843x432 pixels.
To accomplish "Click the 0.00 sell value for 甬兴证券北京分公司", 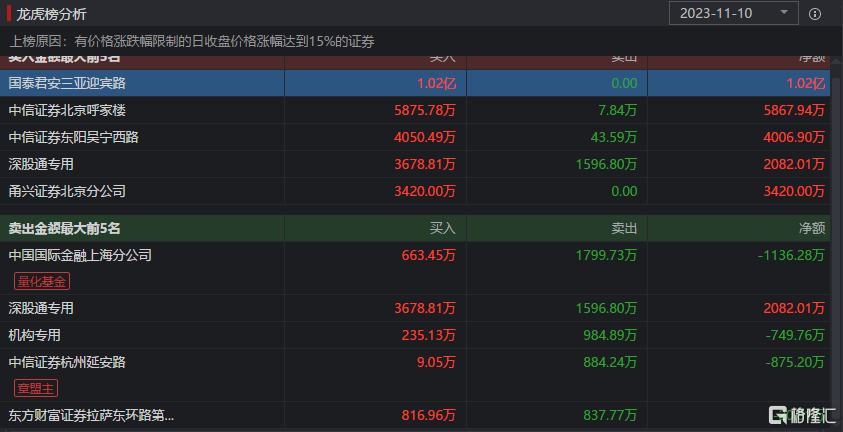I will click(624, 191).
